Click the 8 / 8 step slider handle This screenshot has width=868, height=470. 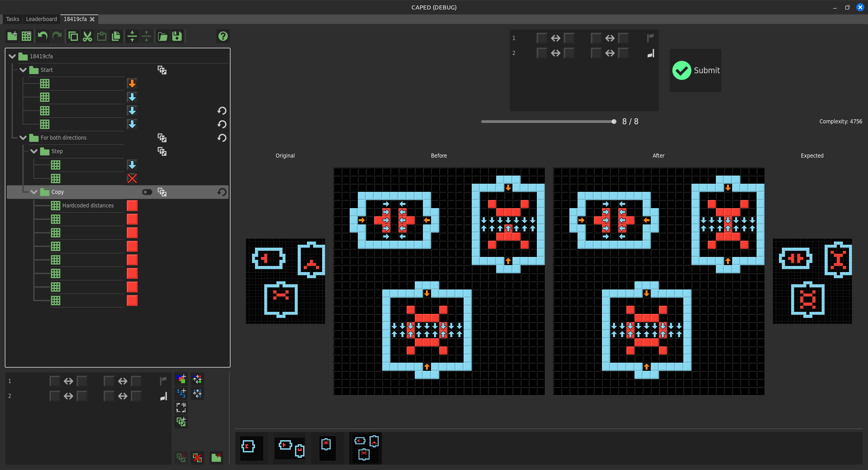[x=614, y=122]
